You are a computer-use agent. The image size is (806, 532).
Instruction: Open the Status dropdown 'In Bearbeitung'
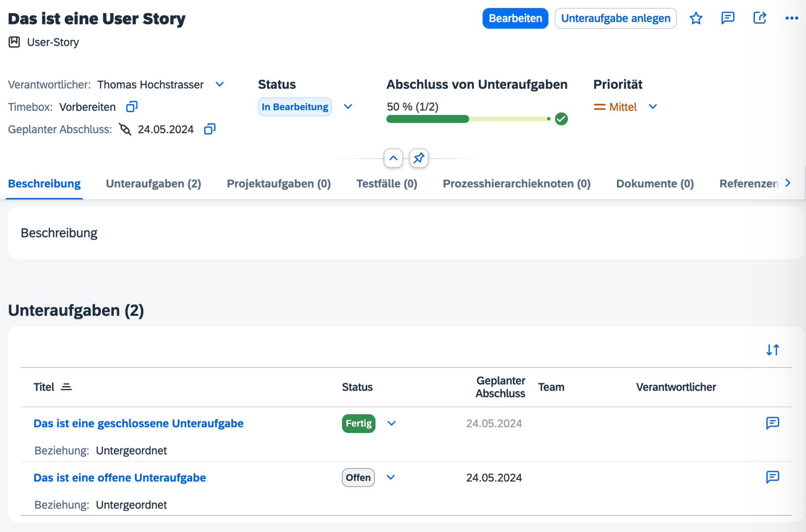point(348,107)
